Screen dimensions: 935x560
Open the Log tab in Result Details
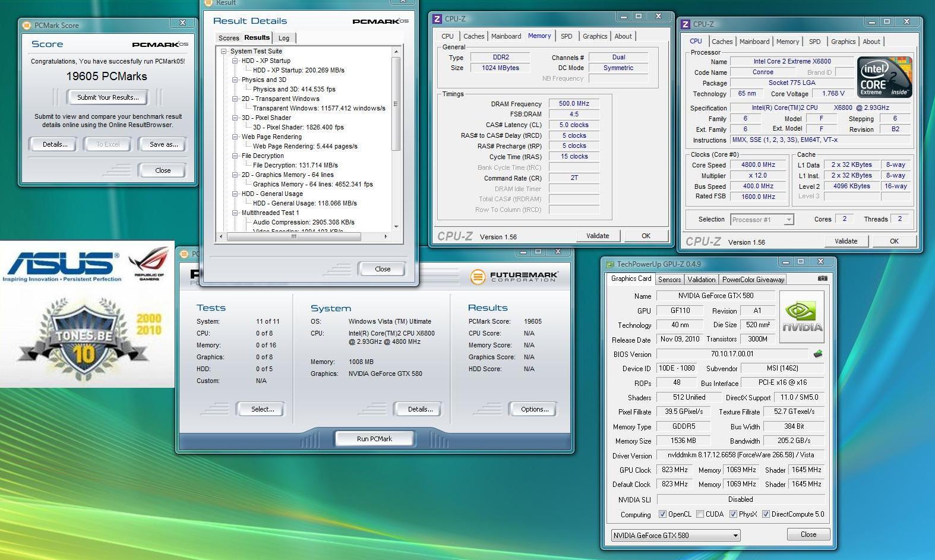(x=284, y=38)
